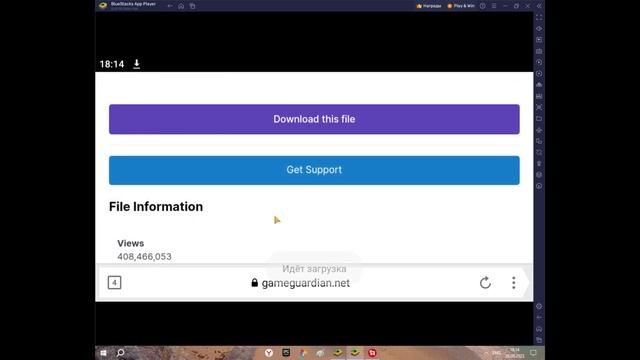Click the eye-shaped icon in BlueStacks sidebar

(x=539, y=29)
